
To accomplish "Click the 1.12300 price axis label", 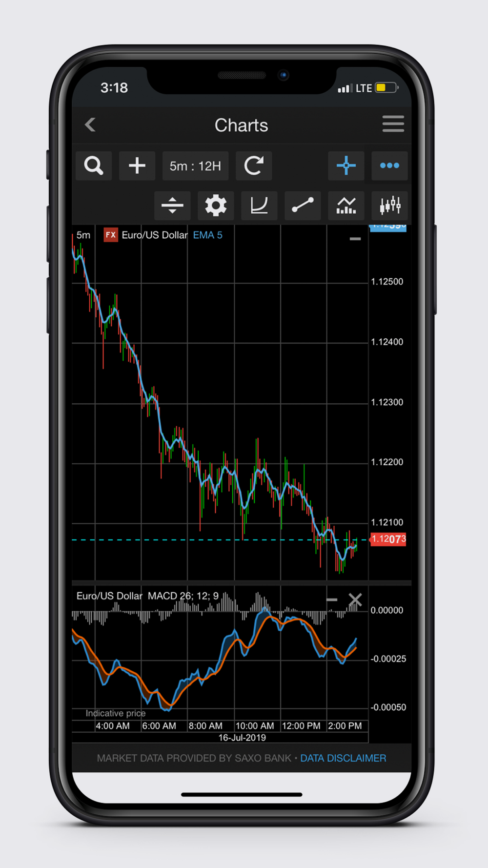I will tap(387, 402).
